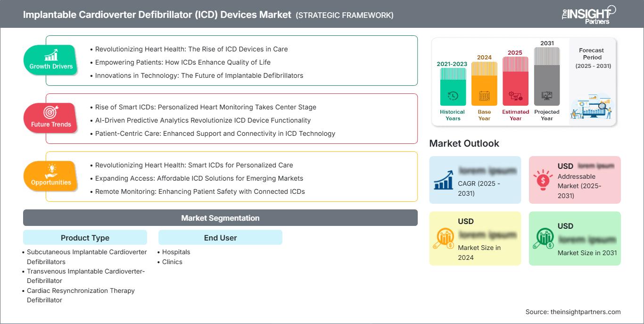The width and height of the screenshot is (644, 324).
Task: Click the Growth Drivers bar chart icon
Action: coord(51,55)
